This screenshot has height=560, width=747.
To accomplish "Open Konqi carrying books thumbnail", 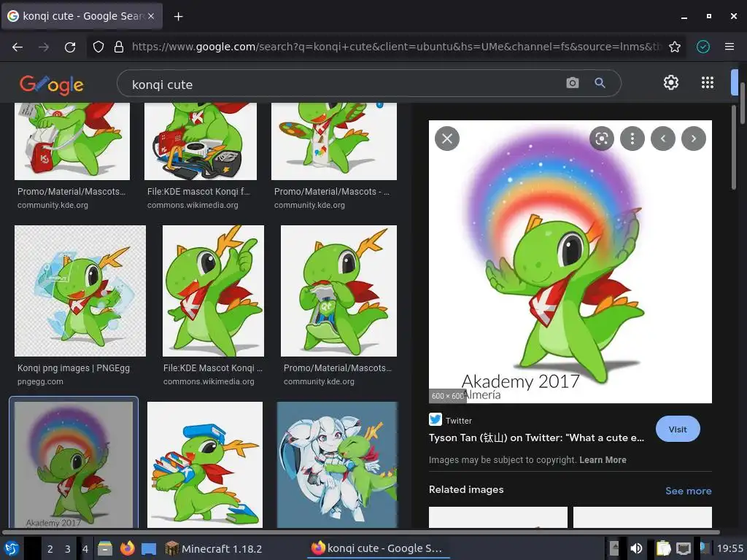I will pyautogui.click(x=205, y=464).
